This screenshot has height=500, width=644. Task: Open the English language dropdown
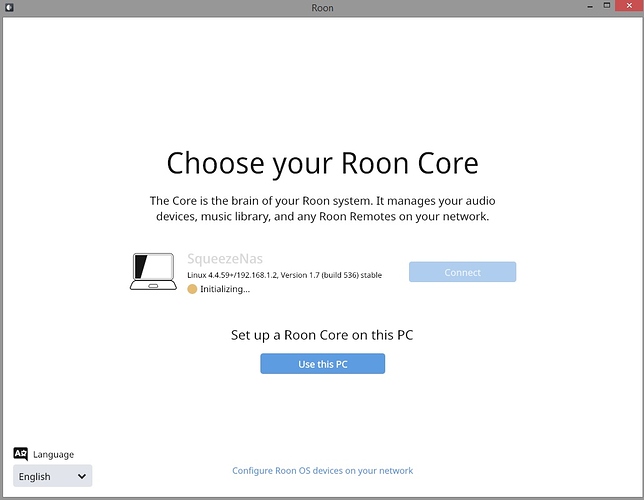click(x=53, y=476)
